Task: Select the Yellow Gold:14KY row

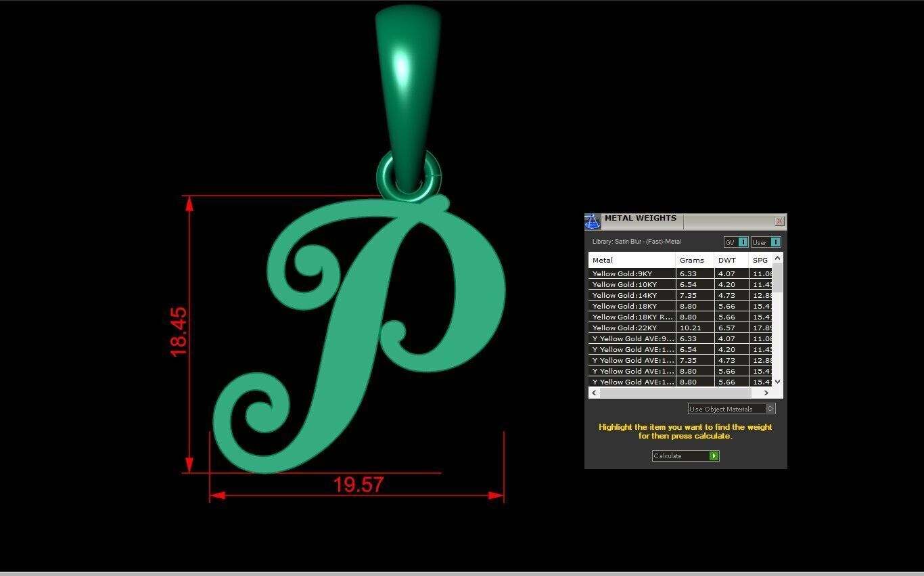Action: [680, 295]
